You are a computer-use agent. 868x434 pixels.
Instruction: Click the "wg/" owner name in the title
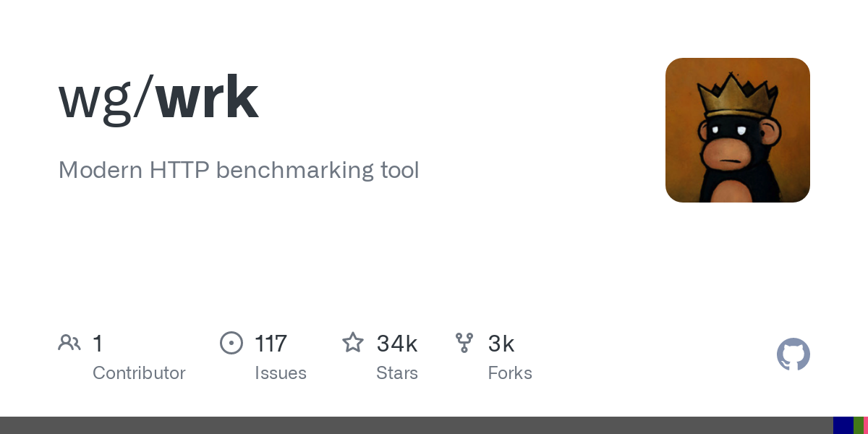click(106, 100)
